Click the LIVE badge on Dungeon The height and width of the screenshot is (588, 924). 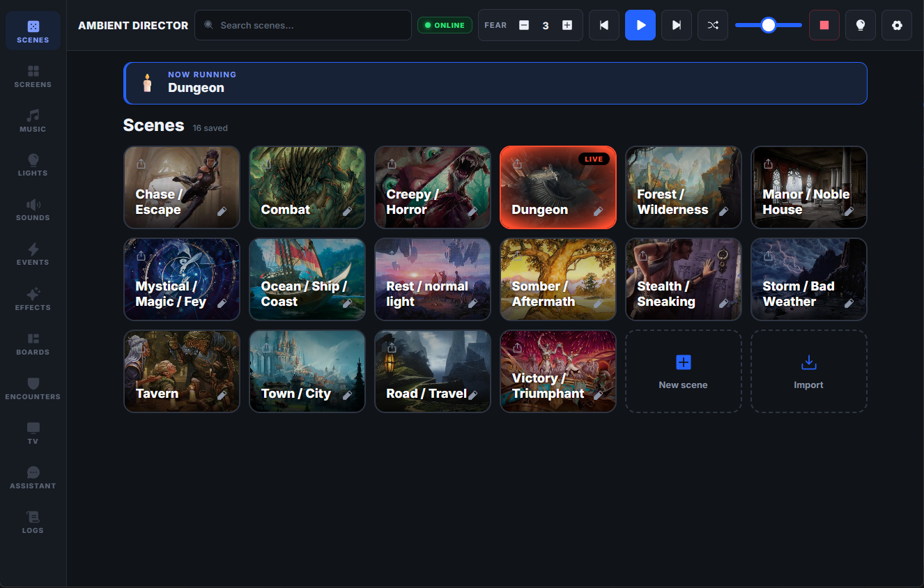pos(594,159)
